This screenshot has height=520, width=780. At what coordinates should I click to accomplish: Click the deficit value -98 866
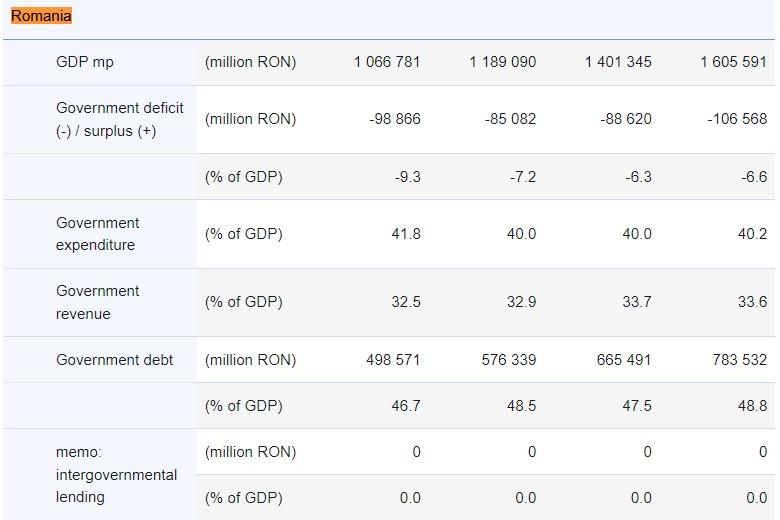(395, 119)
